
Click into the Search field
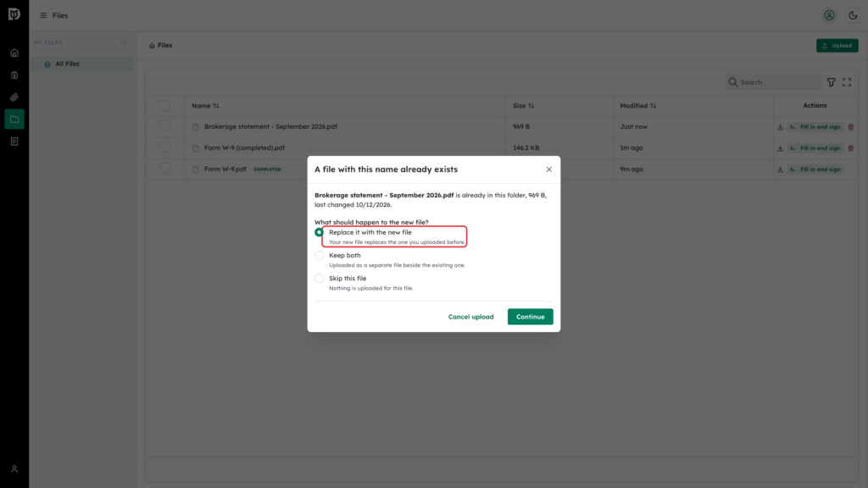[773, 82]
